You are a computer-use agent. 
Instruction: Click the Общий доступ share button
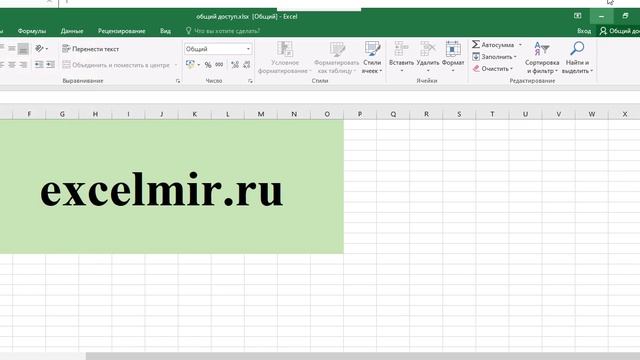[x=619, y=31]
